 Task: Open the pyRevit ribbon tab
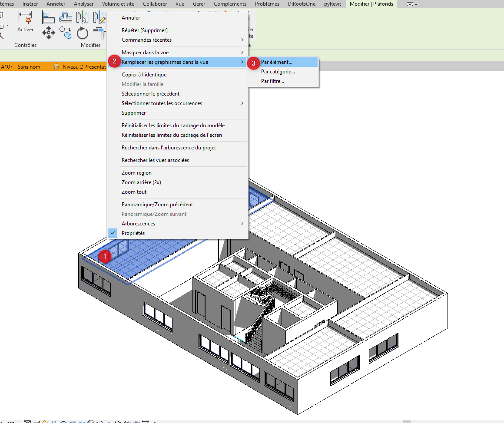332,4
